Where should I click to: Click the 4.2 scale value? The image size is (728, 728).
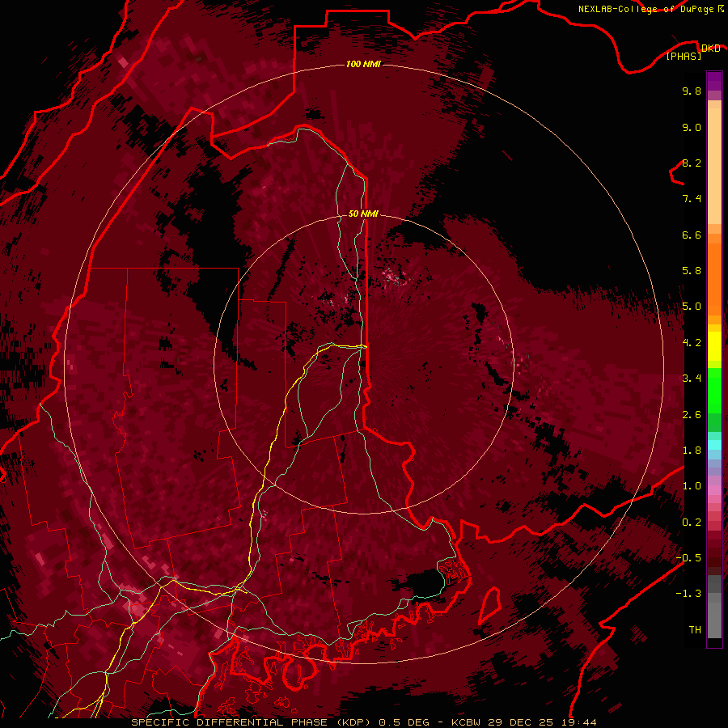point(692,343)
